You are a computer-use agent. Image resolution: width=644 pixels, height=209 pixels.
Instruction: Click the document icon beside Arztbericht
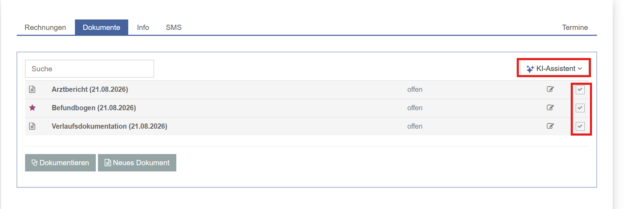32,89
